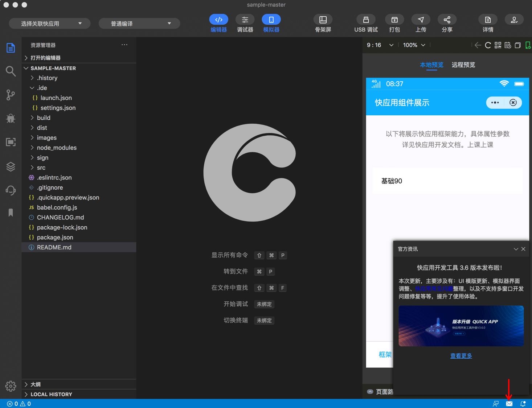532x408 pixels.
Task: Select the USB 调试 debugging tool
Action: click(x=366, y=23)
